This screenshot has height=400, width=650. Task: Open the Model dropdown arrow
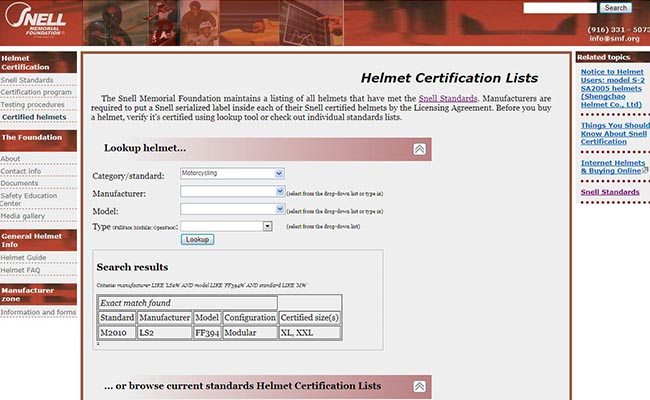(x=280, y=209)
